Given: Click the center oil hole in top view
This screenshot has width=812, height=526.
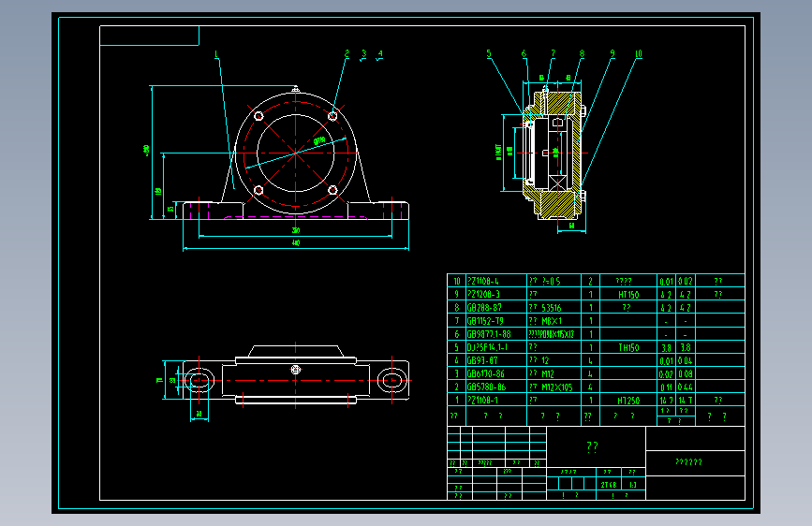Looking at the screenshot, I should [296, 370].
